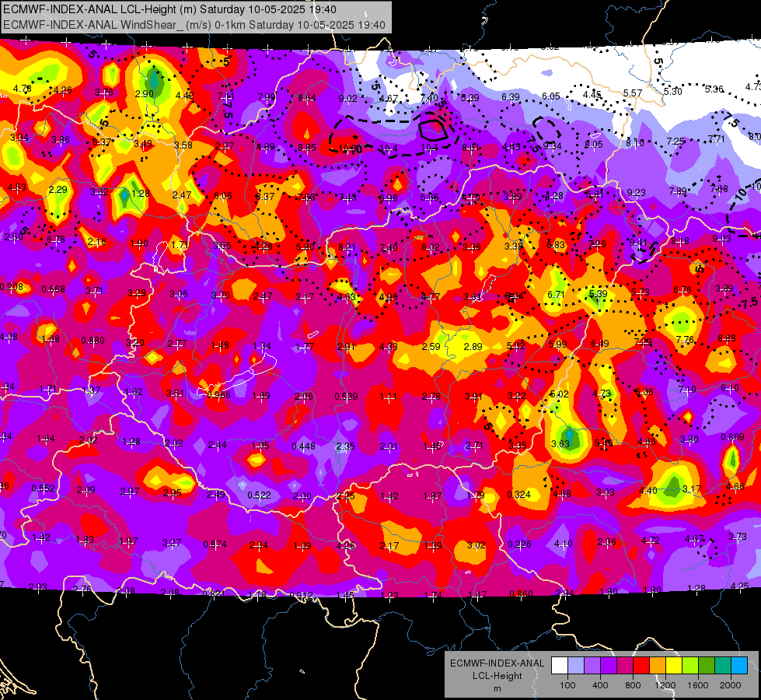Click the wind shear value 0.448
This screenshot has width=761, height=700.
(x=303, y=446)
